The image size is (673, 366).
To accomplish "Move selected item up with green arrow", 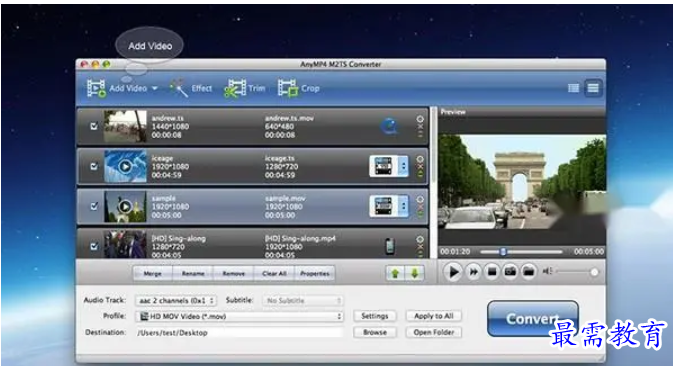I will point(395,273).
